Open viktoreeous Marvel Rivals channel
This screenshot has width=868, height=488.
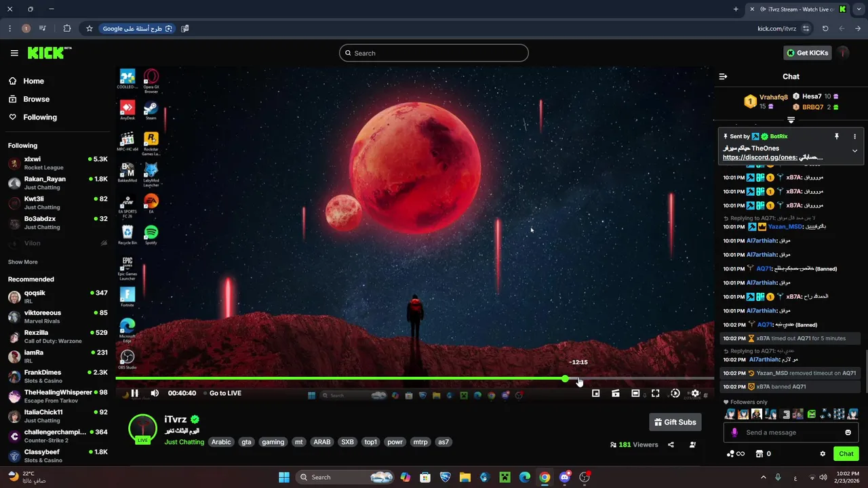coord(58,317)
